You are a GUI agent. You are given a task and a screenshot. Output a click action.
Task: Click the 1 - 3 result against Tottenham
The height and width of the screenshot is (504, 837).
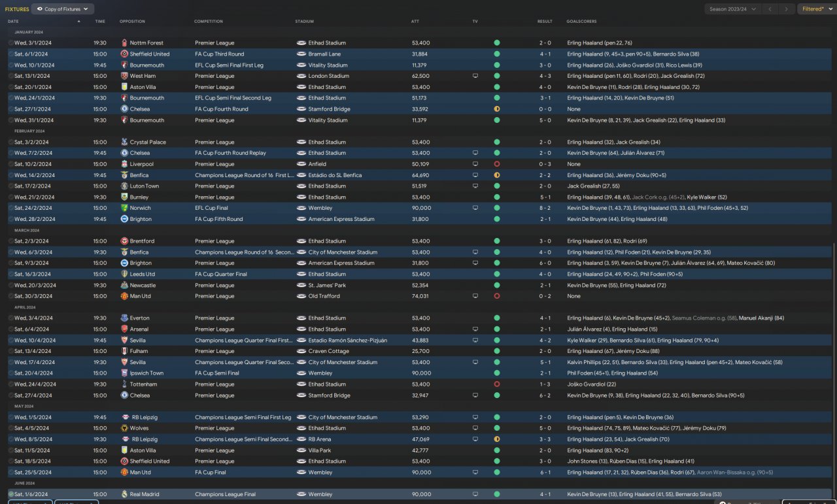tap(545, 384)
